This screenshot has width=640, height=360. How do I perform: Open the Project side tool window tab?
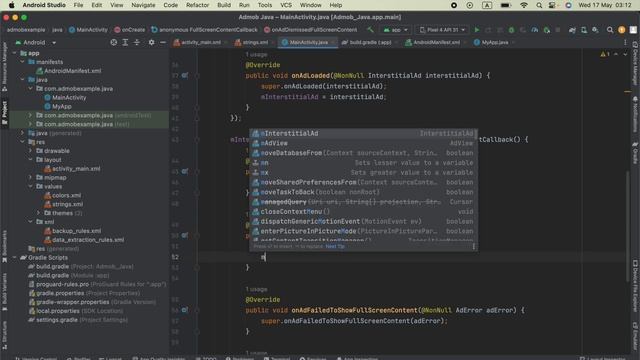[x=4, y=113]
